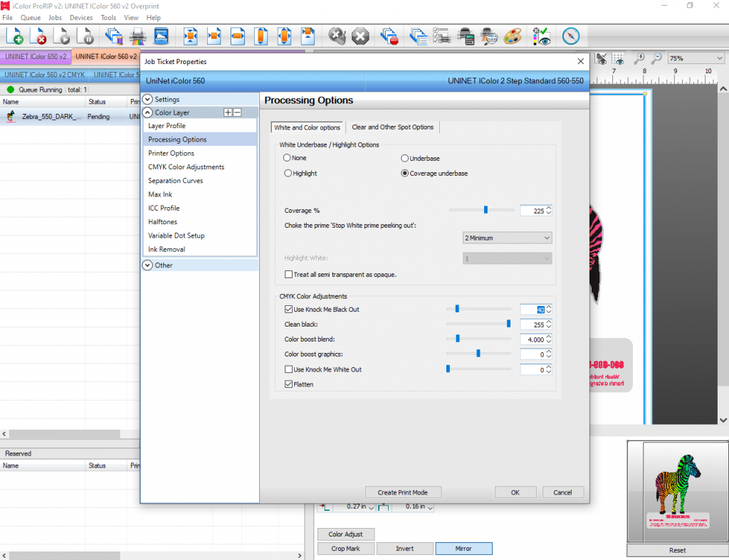
Task: Collapse the Color Layer section
Action: pyautogui.click(x=148, y=112)
